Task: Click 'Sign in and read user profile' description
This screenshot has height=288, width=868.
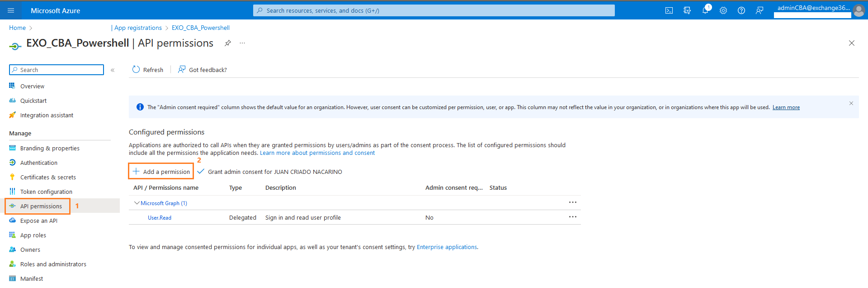Action: (x=303, y=218)
